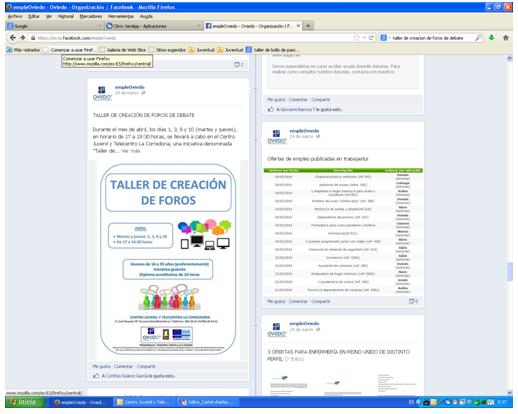Open the downloads green arrow icon
Screen dimensions: 518x414
[491, 38]
